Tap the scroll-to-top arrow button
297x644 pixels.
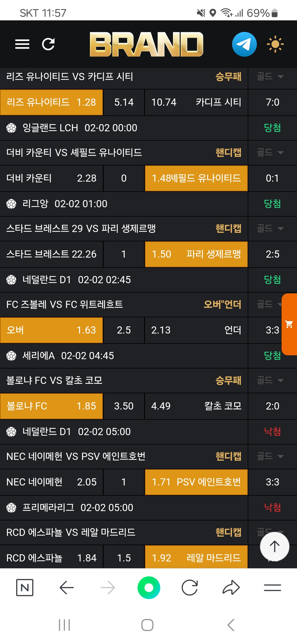click(x=274, y=547)
